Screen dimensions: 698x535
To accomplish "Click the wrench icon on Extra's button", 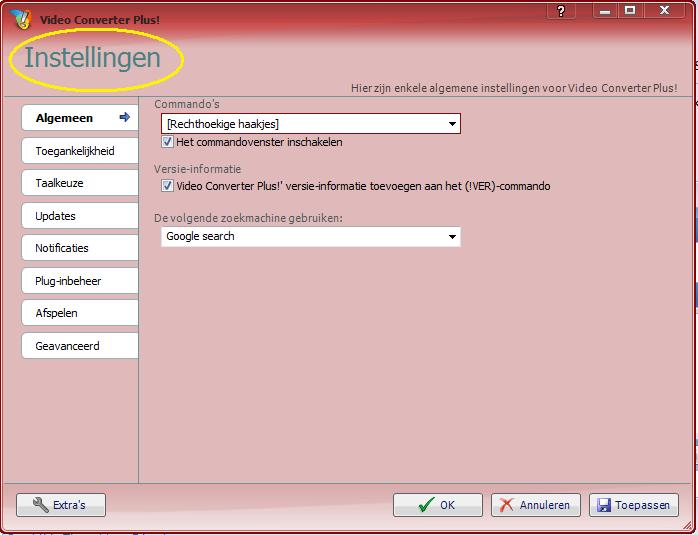I will point(40,505).
